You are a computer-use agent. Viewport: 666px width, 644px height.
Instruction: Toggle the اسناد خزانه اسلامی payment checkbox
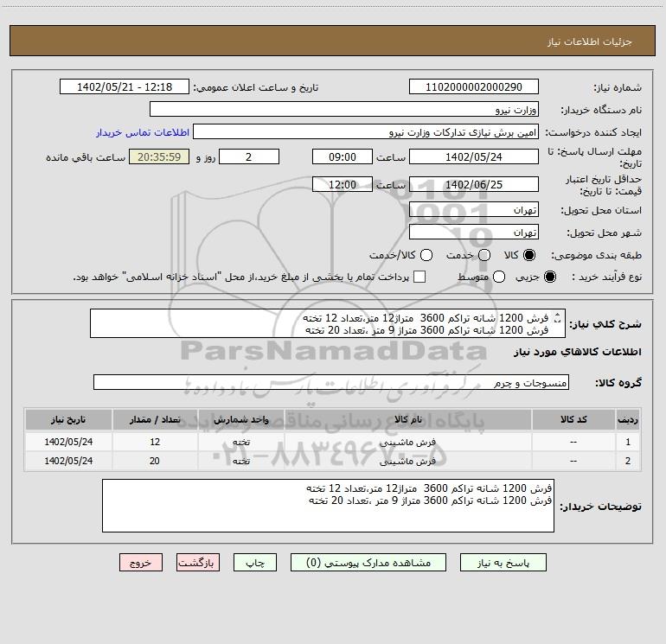tap(419, 277)
